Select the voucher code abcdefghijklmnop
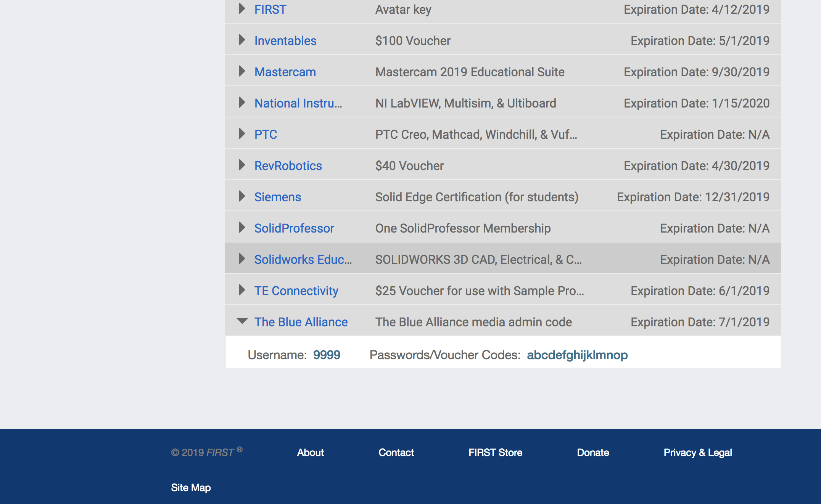Viewport: 821px width, 504px height. pyautogui.click(x=577, y=355)
